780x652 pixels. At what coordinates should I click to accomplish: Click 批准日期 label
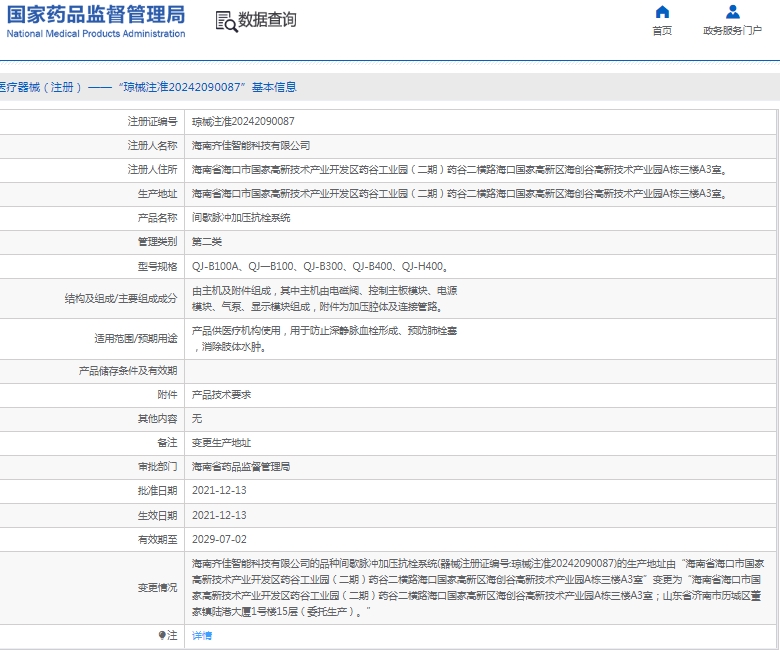[157, 491]
